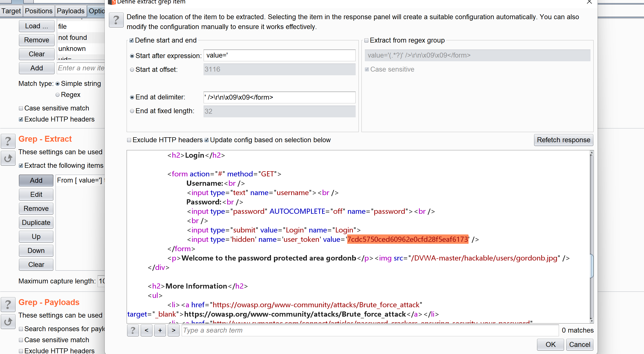The height and width of the screenshot is (354, 644).
Task: Click End at fixed length field
Action: coord(279,111)
